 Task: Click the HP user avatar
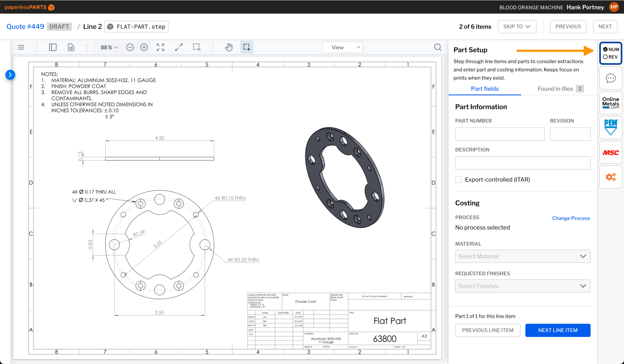(614, 7)
